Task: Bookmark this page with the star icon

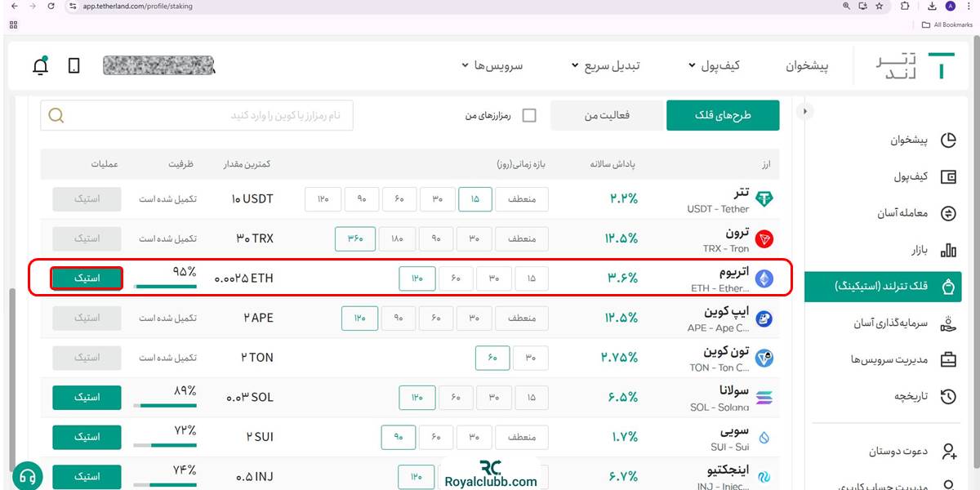Action: 879,6
